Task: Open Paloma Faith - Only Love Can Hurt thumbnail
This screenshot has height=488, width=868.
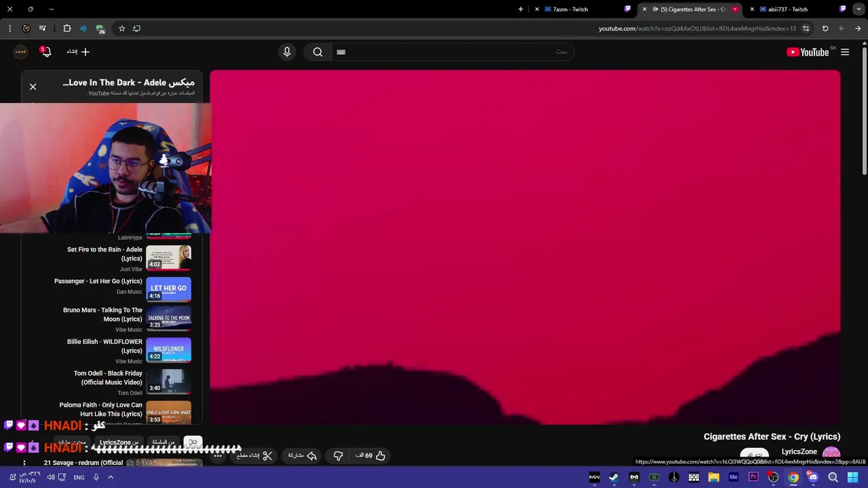Action: pos(168,413)
